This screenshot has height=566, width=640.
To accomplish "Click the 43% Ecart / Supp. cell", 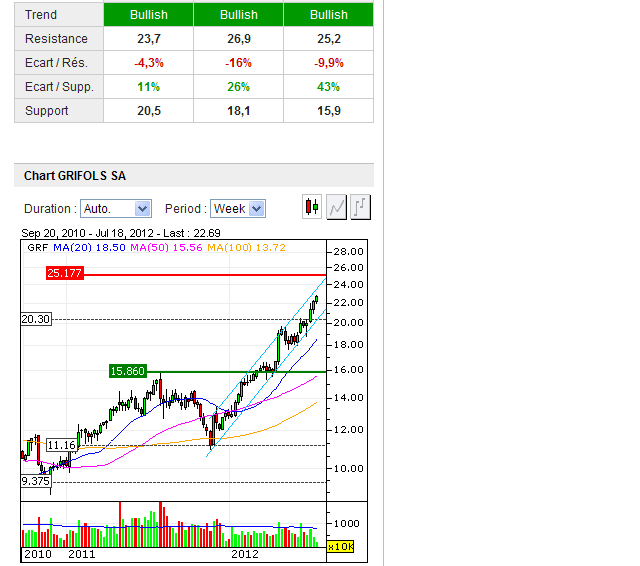I will pos(329,87).
